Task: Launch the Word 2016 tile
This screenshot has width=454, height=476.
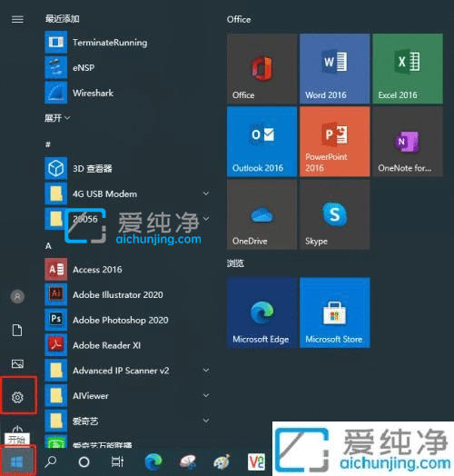Action: click(335, 69)
